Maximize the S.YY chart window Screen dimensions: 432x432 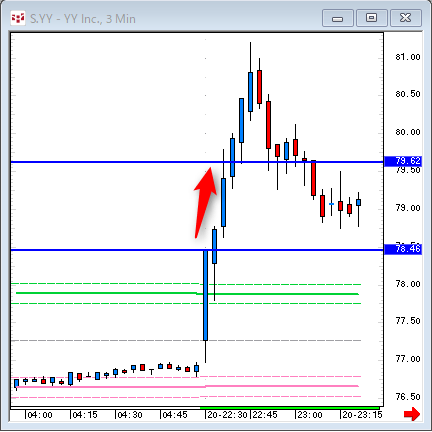(x=372, y=18)
